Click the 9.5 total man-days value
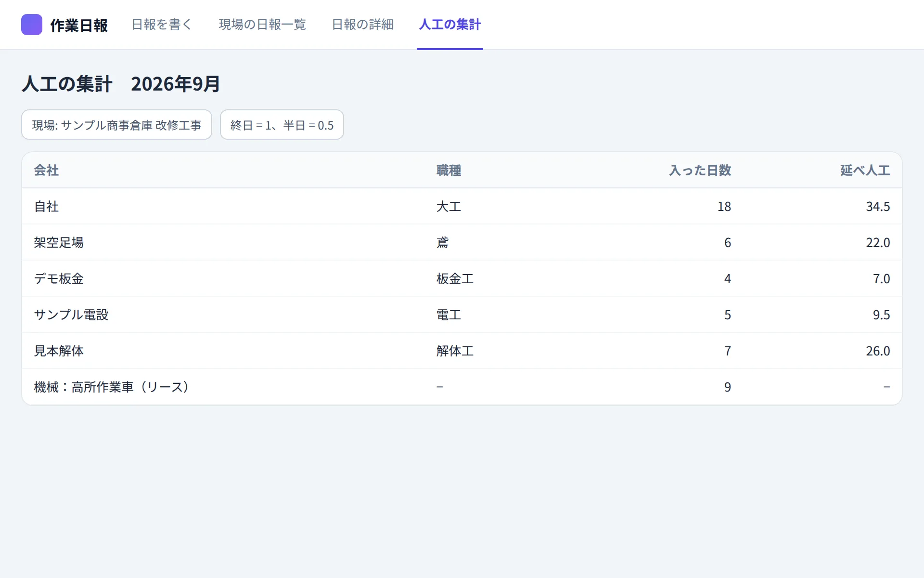Viewport: 924px width, 578px height. pos(882,315)
